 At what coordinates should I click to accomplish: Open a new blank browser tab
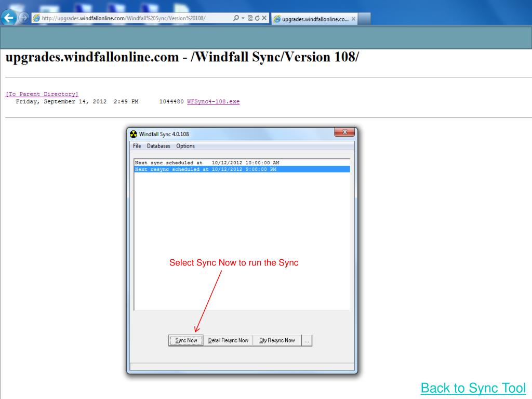click(x=364, y=19)
